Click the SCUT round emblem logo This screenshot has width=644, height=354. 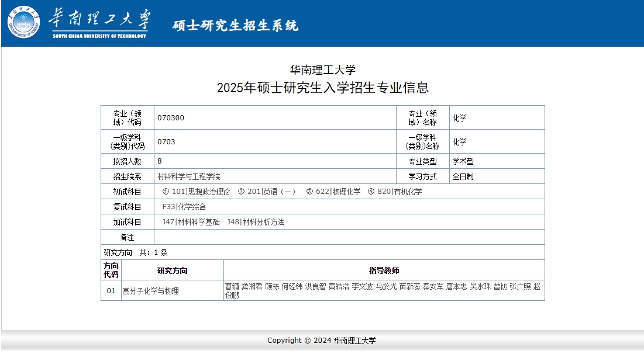[x=23, y=22]
